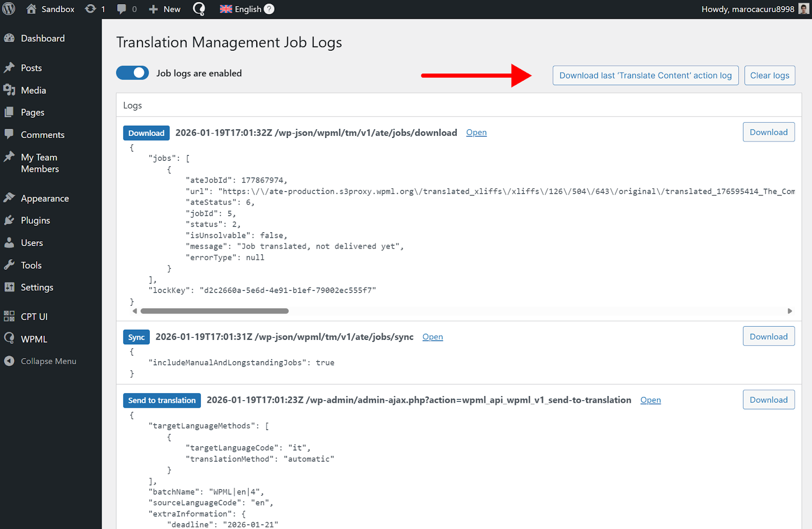The height and width of the screenshot is (529, 812).
Task: Download last 'Translate Content' action log
Action: coord(645,76)
